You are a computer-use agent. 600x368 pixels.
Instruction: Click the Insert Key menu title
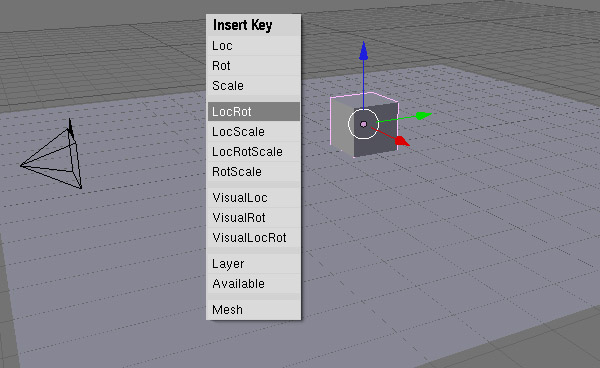[243, 25]
